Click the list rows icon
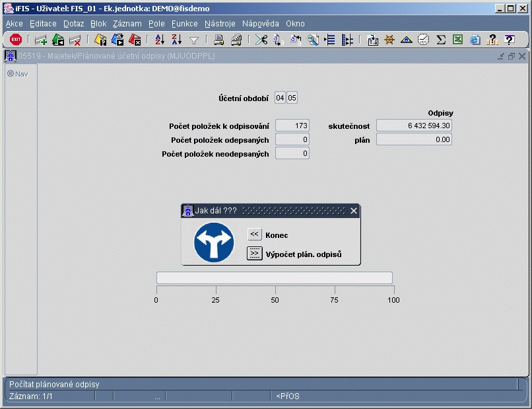The width and height of the screenshot is (532, 409). pos(329,40)
